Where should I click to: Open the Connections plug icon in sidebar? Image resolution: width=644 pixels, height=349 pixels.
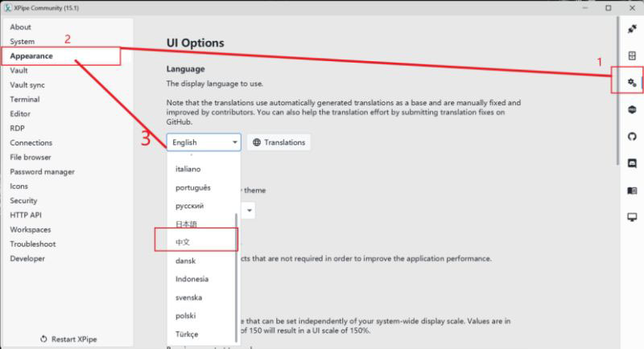pos(632,29)
